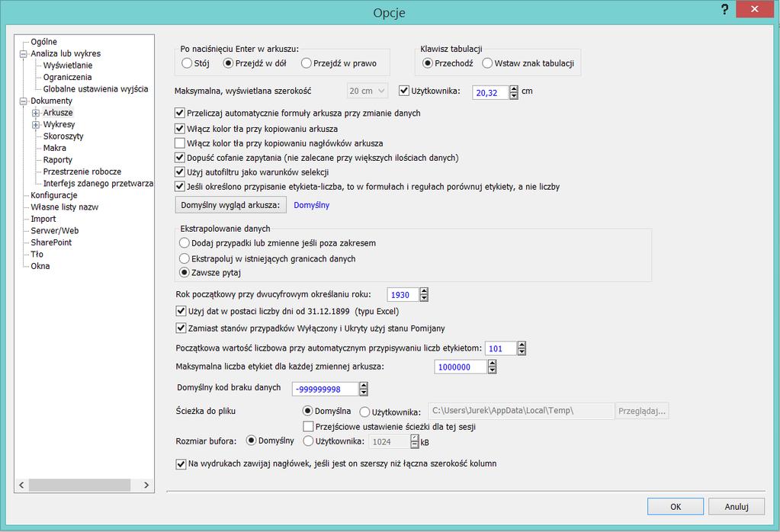780x532 pixels.
Task: Open Konfiguracje options page
Action: pos(53,195)
